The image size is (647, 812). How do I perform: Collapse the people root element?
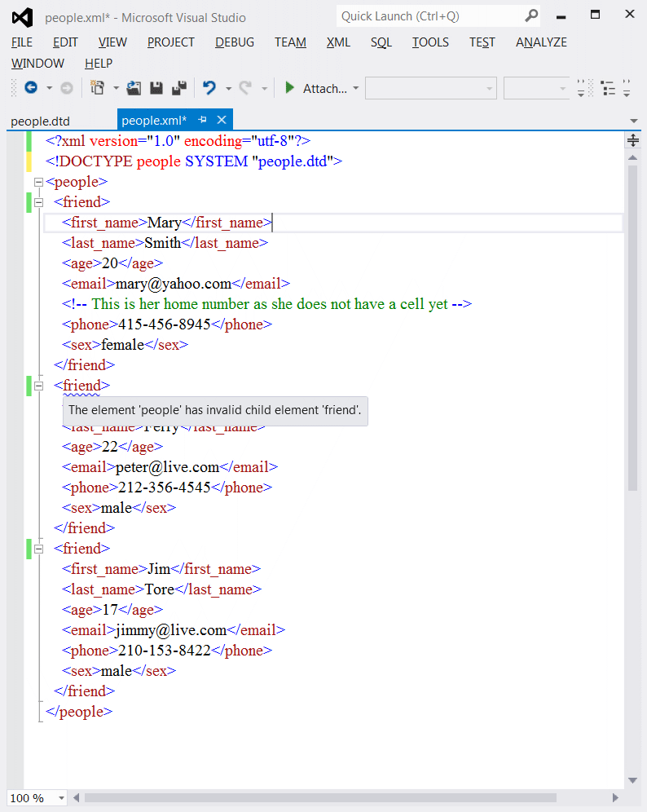[x=38, y=183]
